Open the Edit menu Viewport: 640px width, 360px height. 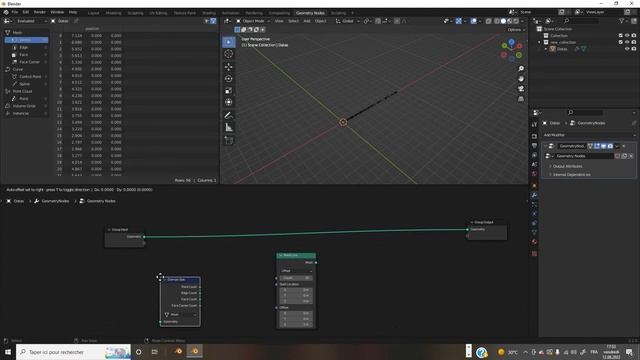coord(26,12)
